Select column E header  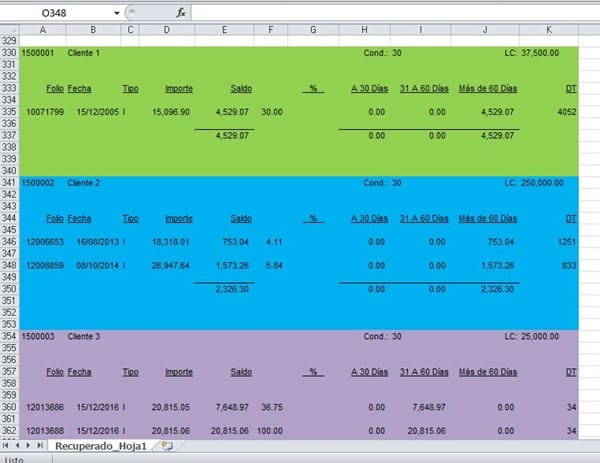coord(224,30)
